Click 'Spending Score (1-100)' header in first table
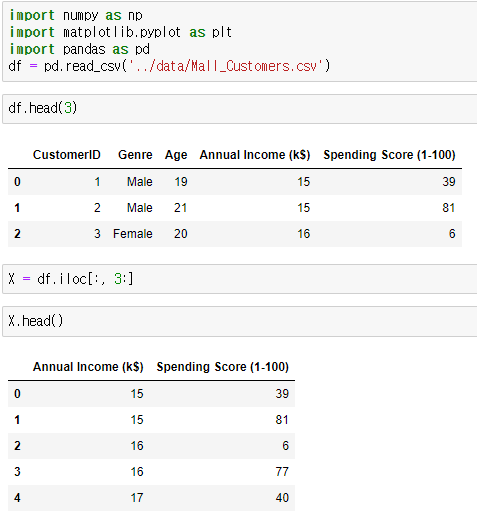Image resolution: width=477 pixels, height=532 pixels. tap(389, 155)
